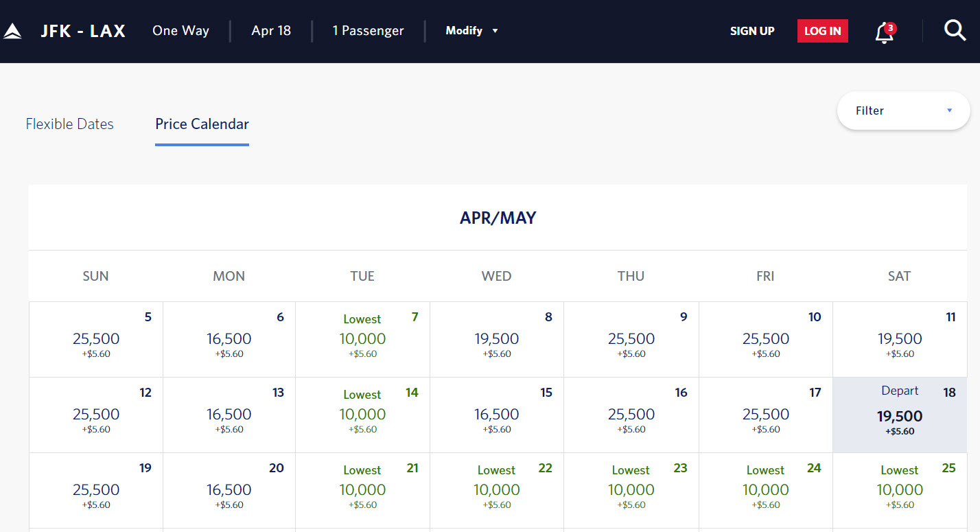Click the Delta logo icon

tap(12, 32)
